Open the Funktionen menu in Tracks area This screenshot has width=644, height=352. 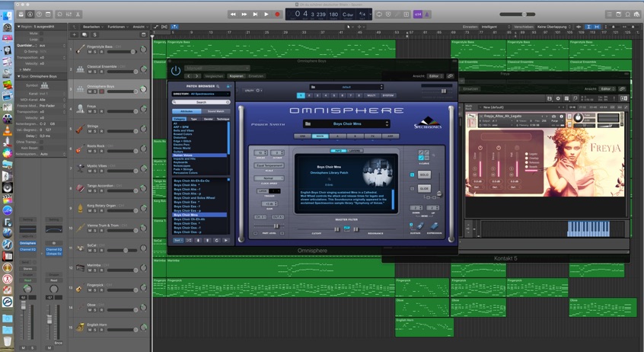pyautogui.click(x=118, y=27)
